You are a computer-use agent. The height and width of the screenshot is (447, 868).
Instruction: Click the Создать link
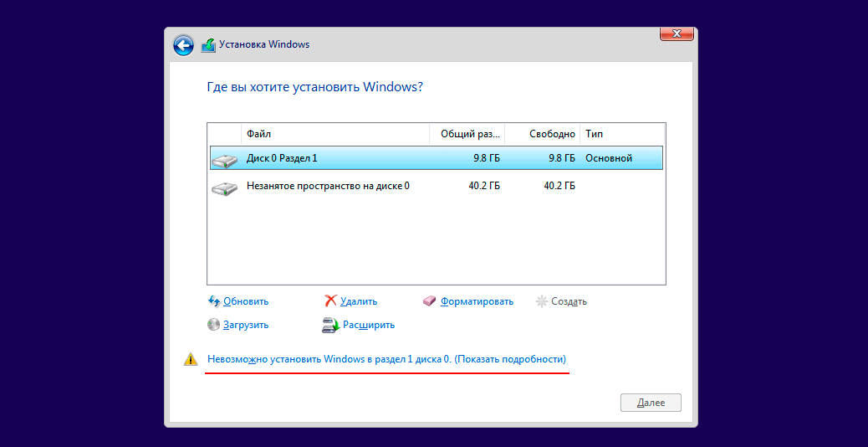click(x=569, y=301)
